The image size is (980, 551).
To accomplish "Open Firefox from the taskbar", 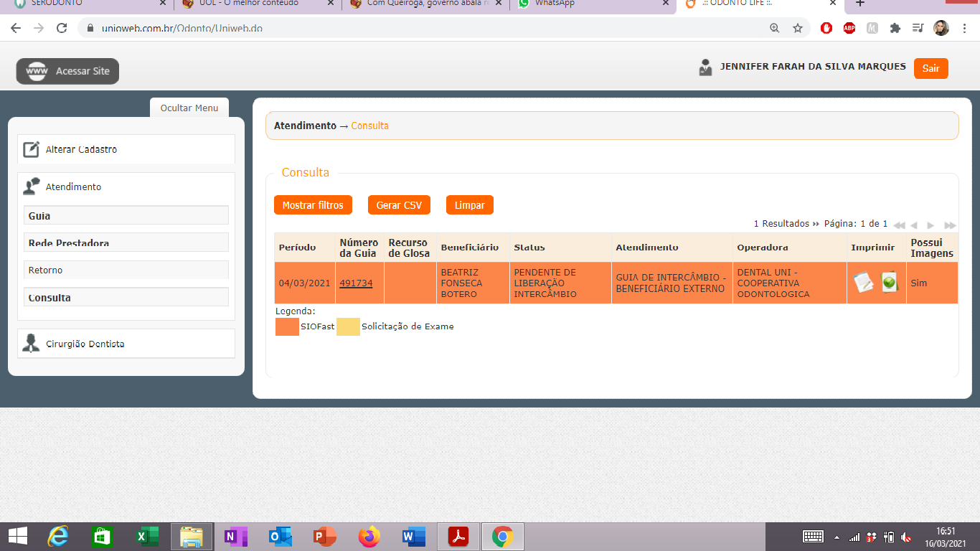I will coord(369,537).
